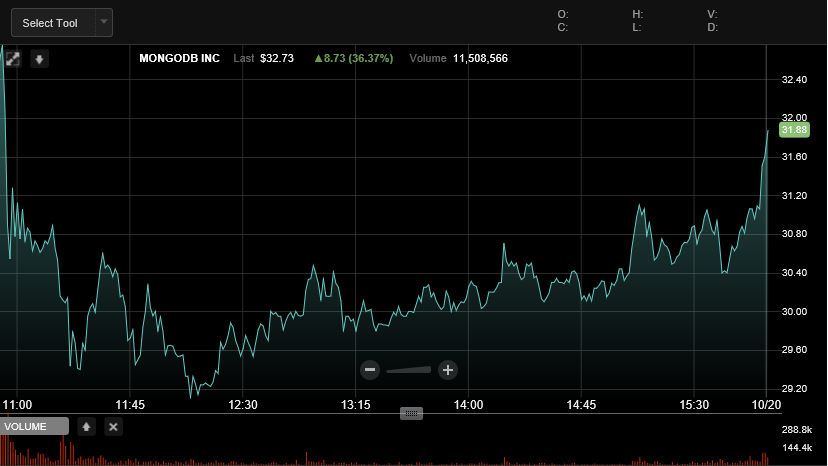The width and height of the screenshot is (828, 466).
Task: Click the 14:45 time axis label
Action: pos(581,405)
